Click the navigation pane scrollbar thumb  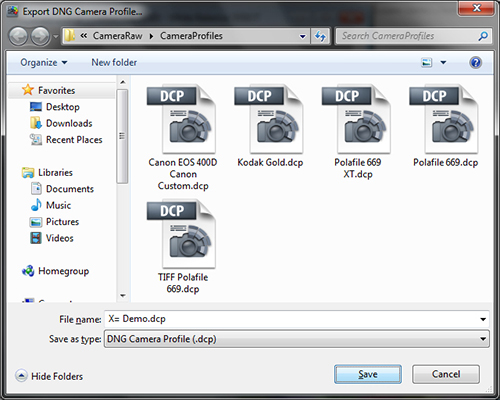point(122,136)
